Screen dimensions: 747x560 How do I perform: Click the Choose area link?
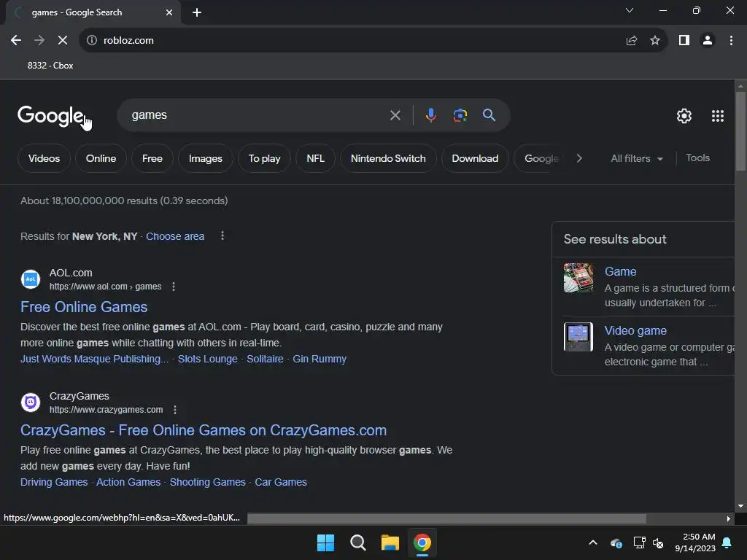(175, 236)
